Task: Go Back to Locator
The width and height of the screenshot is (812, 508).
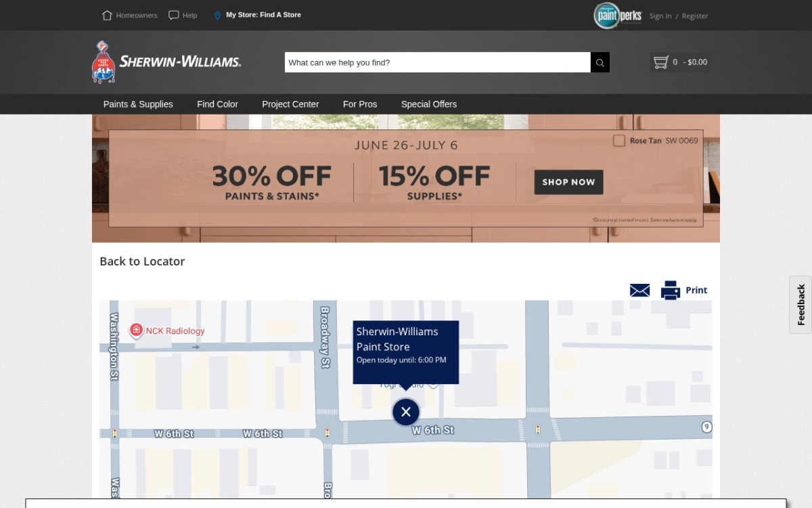Action: coord(142,261)
